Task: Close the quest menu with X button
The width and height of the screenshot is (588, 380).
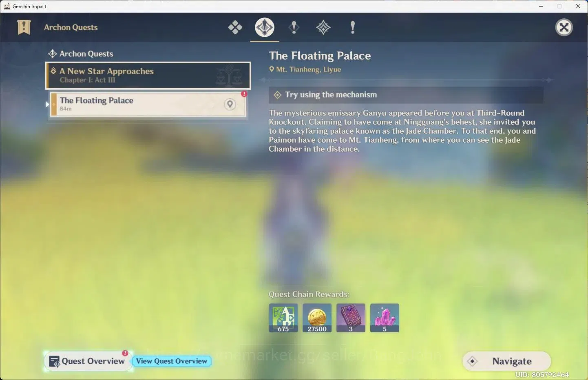Action: pos(564,27)
